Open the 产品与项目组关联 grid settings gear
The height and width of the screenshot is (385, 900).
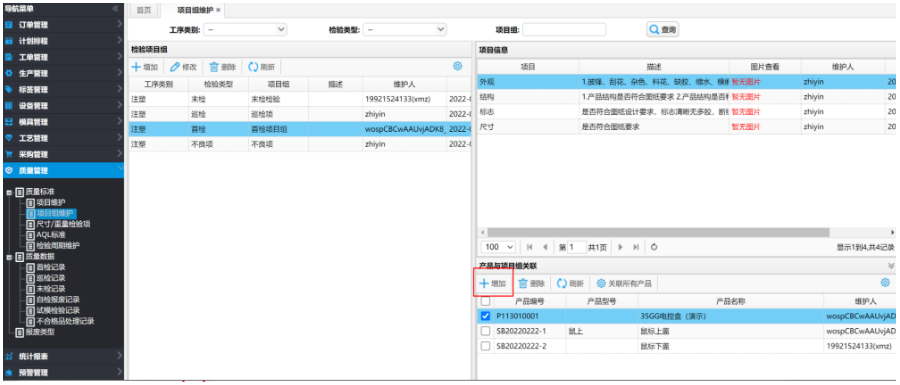[x=885, y=282]
